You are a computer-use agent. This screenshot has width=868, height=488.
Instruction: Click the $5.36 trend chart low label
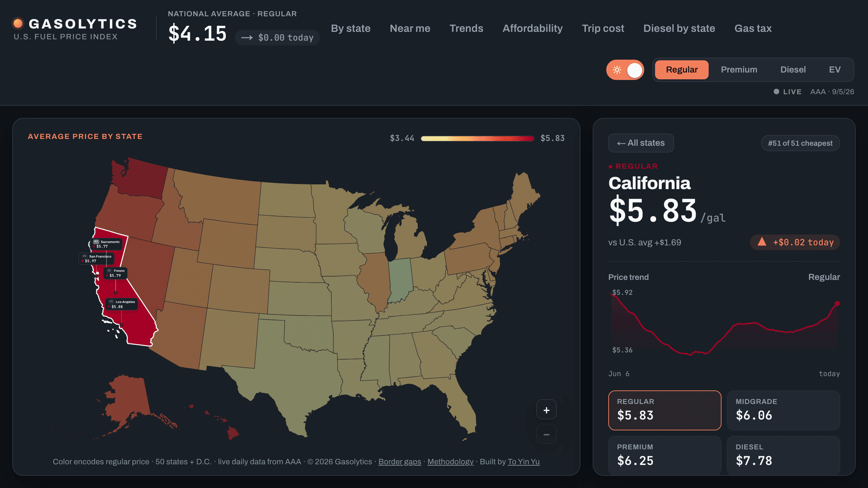(622, 350)
